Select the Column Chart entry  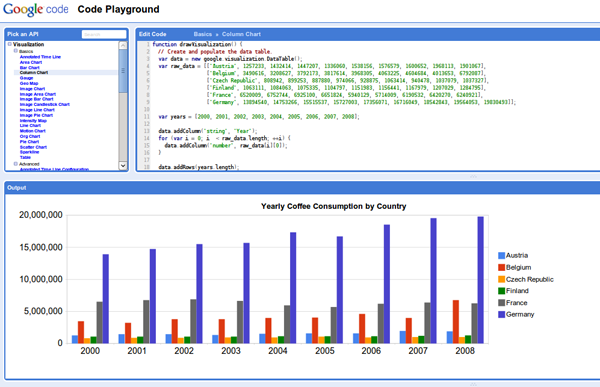pos(34,72)
